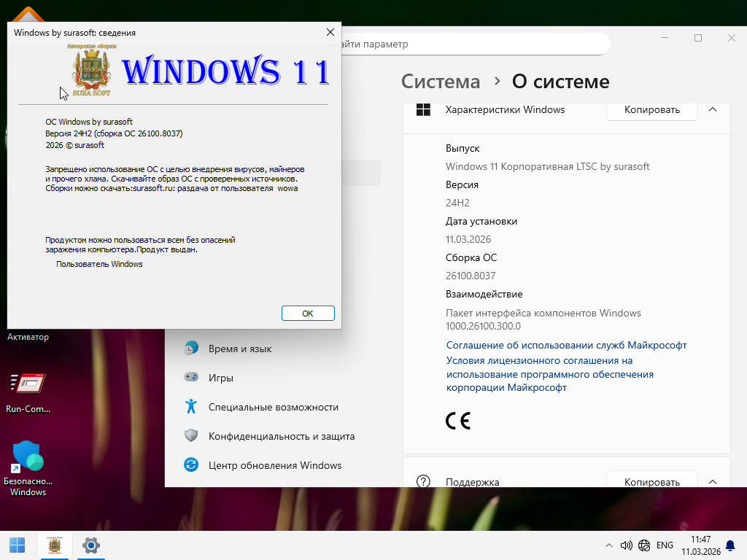Collapse the Поддержка section chevron
This screenshot has height=560, width=747.
pyautogui.click(x=713, y=481)
